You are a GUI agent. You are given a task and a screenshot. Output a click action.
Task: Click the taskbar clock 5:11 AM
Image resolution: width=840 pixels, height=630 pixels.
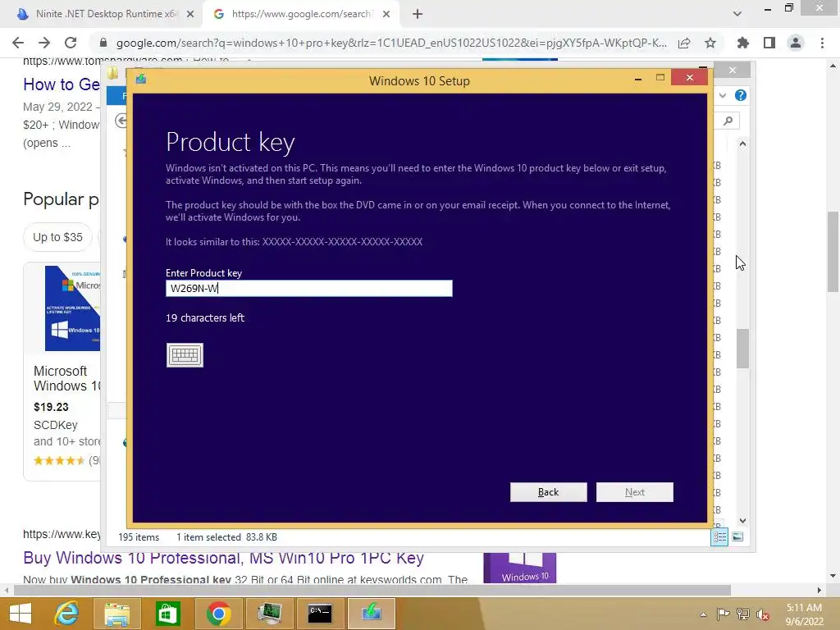[x=804, y=608]
